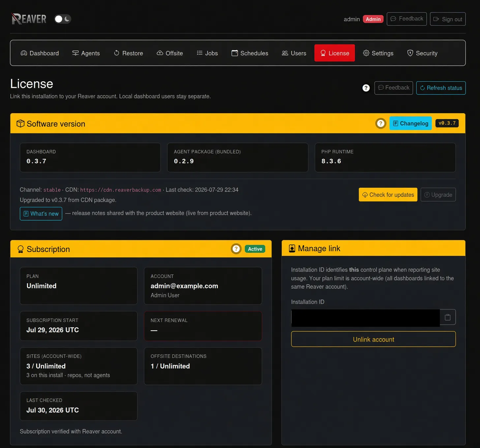Click the header Feedback button beside Admin badge
This screenshot has width=480, height=448.
click(406, 19)
